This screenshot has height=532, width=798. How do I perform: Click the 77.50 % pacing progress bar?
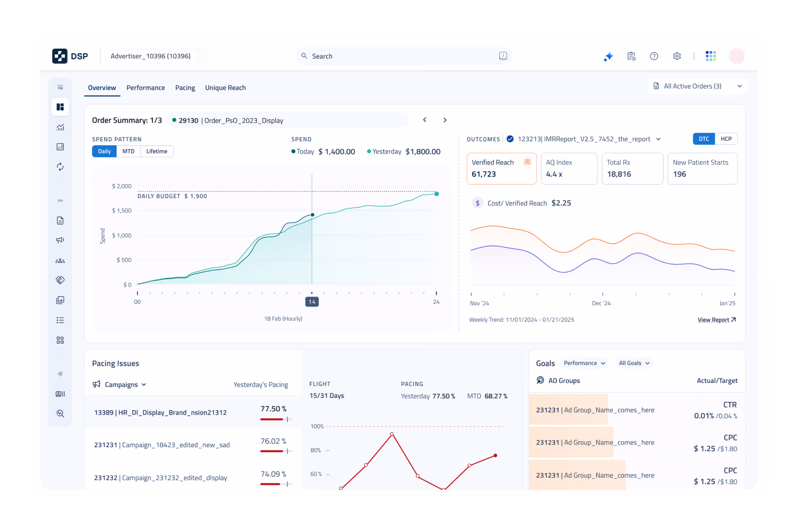[275, 420]
